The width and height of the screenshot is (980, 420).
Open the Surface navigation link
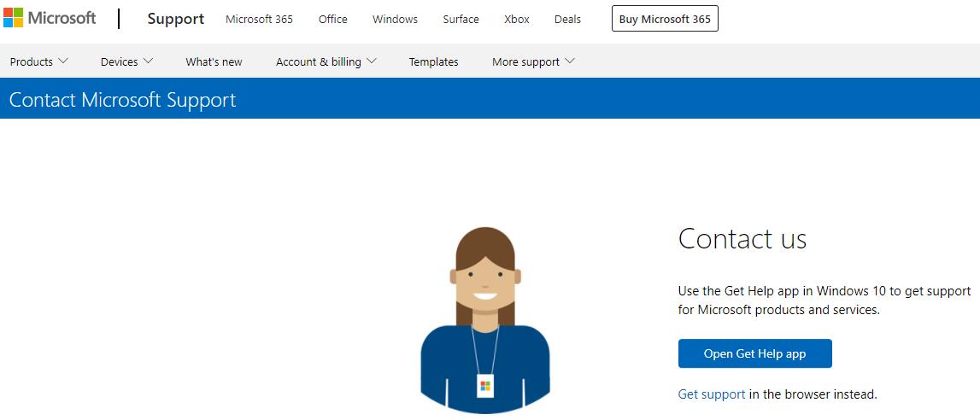[x=461, y=20]
